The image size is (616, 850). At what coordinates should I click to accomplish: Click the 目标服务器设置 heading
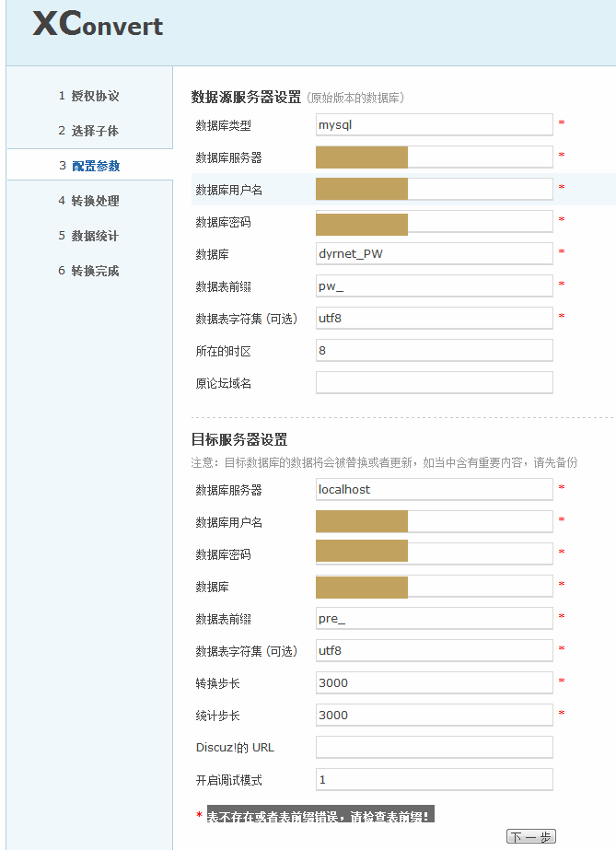(x=238, y=439)
